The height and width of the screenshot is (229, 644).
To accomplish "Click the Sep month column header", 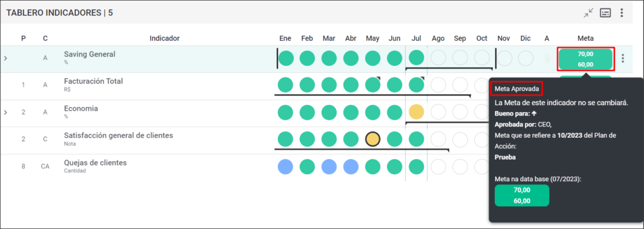I will (x=460, y=38).
